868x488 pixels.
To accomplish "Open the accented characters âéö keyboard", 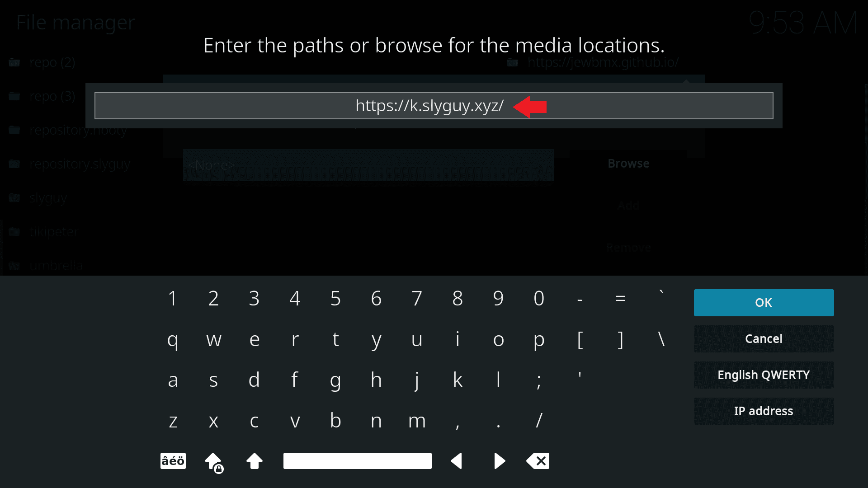I will coord(173,461).
